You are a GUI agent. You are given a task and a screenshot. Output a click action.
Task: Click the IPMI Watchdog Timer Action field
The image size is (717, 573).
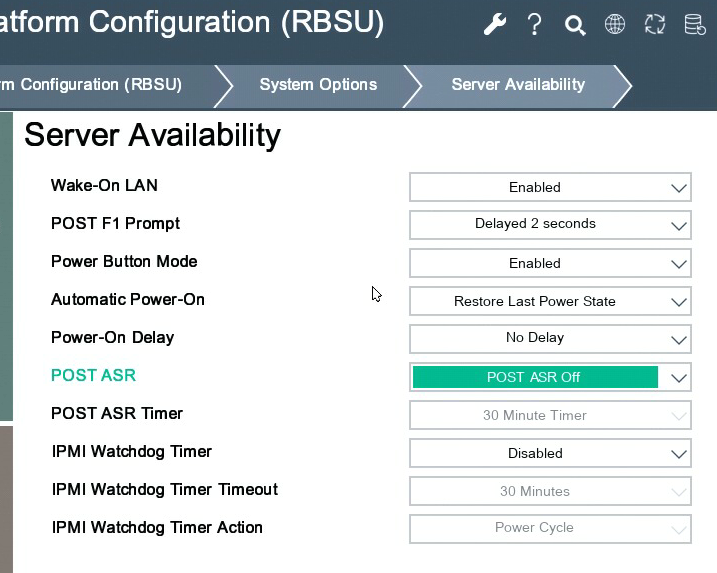pos(550,528)
